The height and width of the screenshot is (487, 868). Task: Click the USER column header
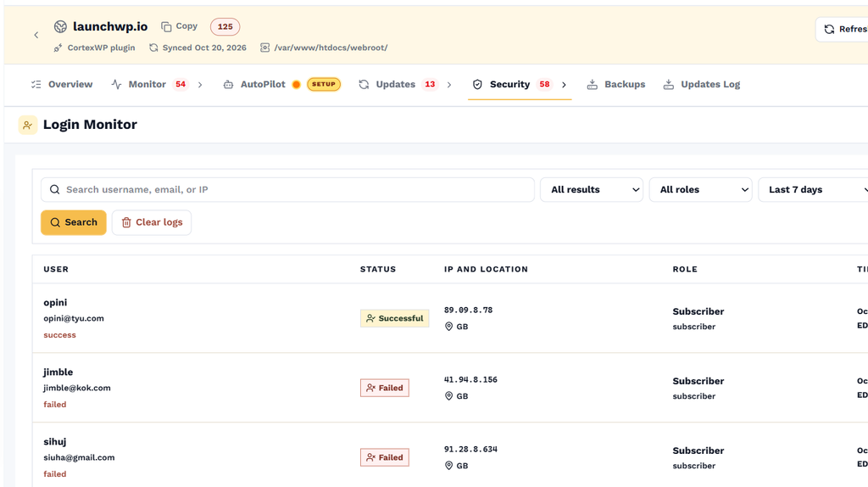[x=56, y=269]
